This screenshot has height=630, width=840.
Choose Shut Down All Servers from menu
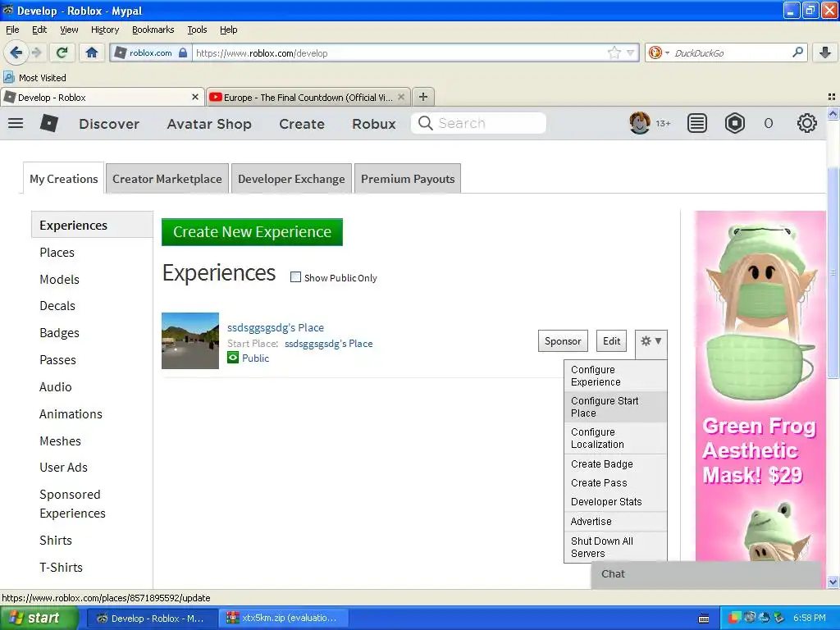[x=615, y=547]
